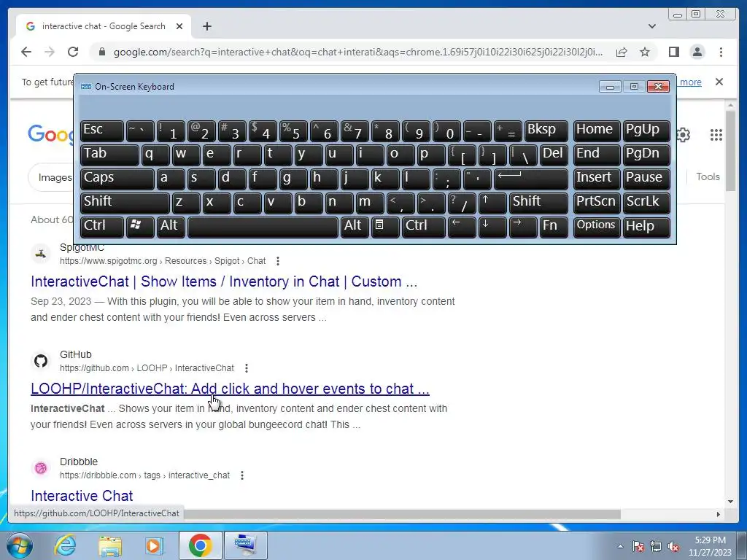Open Windows Media Player from the taskbar

pyautogui.click(x=154, y=545)
